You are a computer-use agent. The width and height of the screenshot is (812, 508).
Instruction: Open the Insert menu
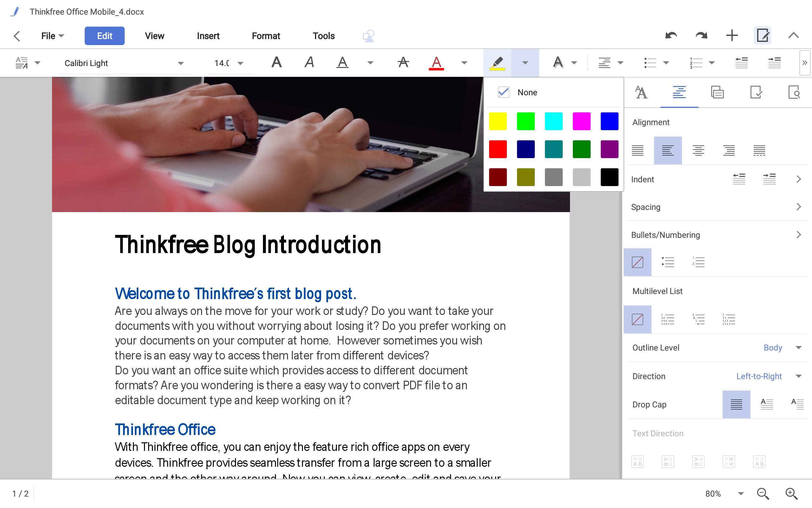point(208,36)
